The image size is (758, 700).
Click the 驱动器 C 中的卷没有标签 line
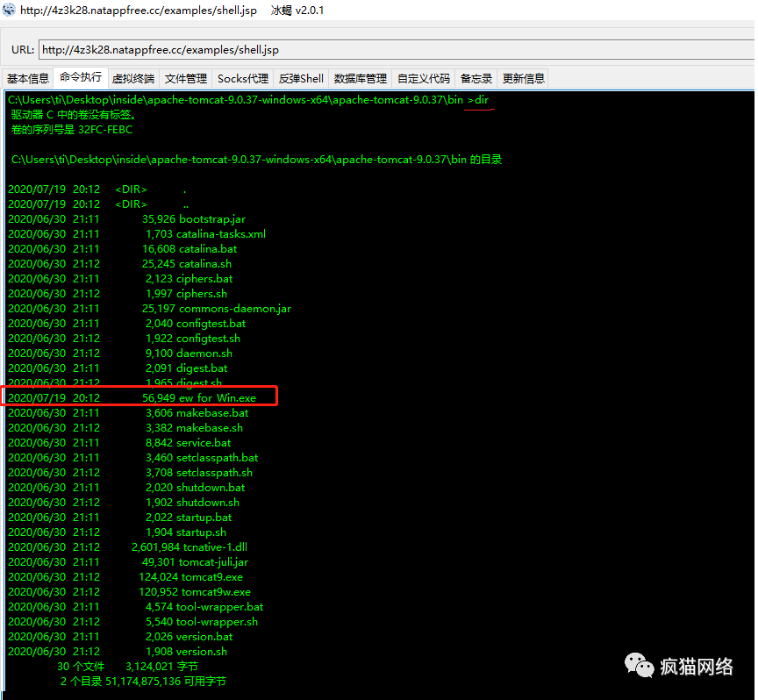(74, 115)
